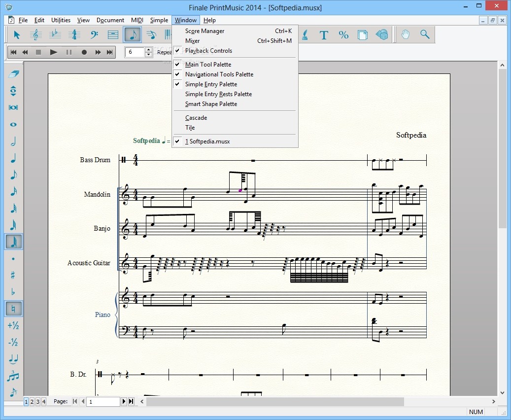Screen dimensions: 511x420
Task: Select the Measure tool icon
Action: click(x=113, y=35)
